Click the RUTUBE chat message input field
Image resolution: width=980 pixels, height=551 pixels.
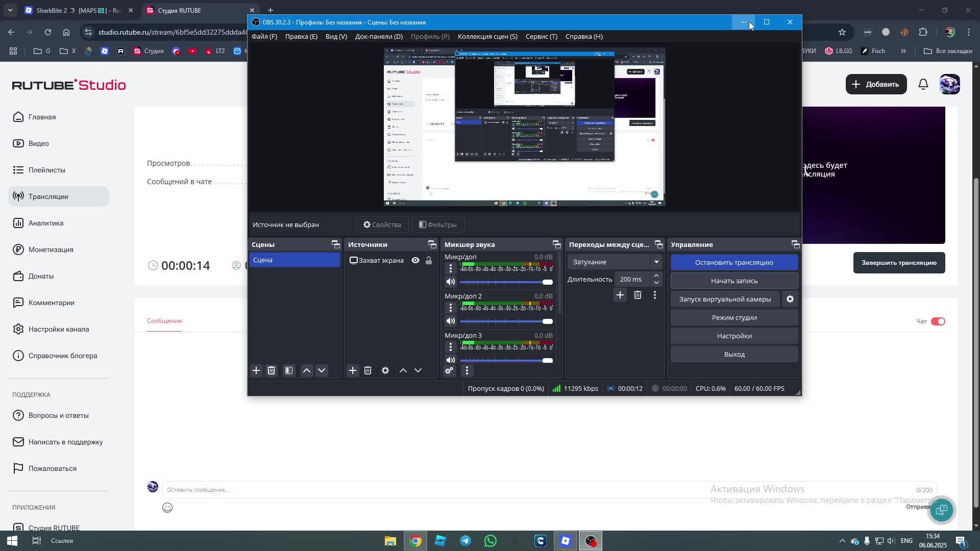tap(549, 490)
